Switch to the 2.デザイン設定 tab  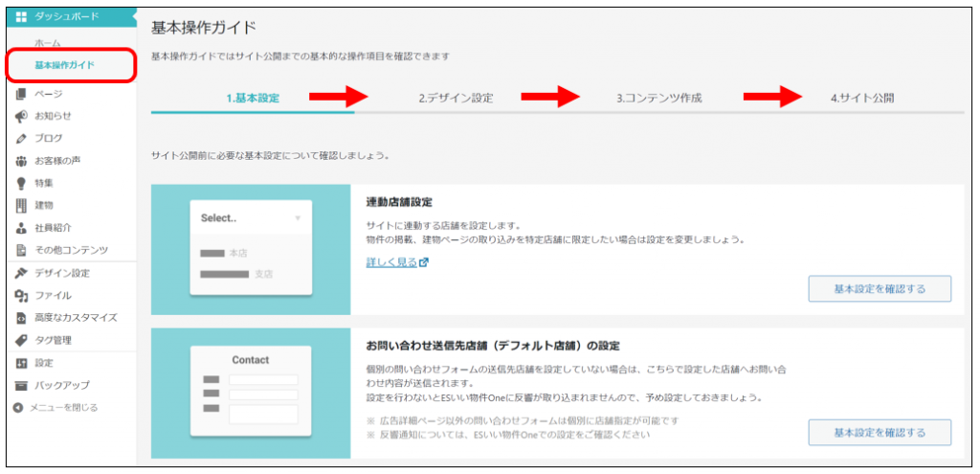point(456,98)
